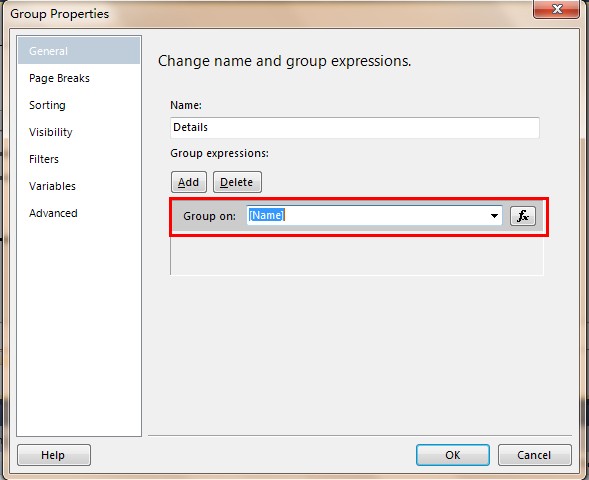Show the Variables page
Viewport: 589px width, 480px height.
pos(52,186)
